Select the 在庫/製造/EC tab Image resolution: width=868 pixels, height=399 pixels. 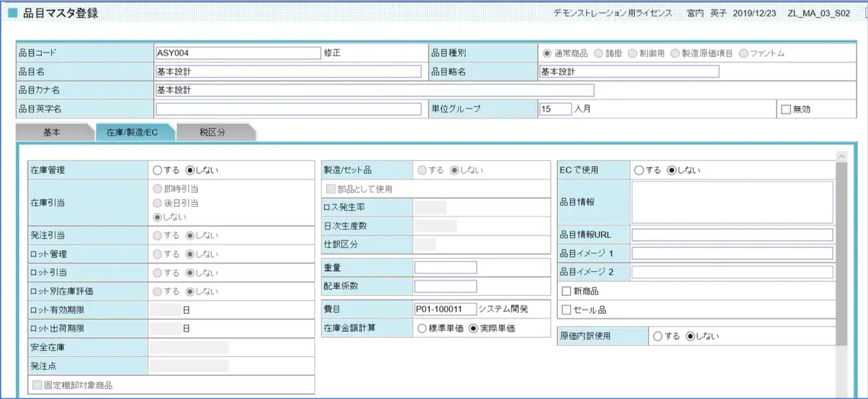tap(132, 132)
